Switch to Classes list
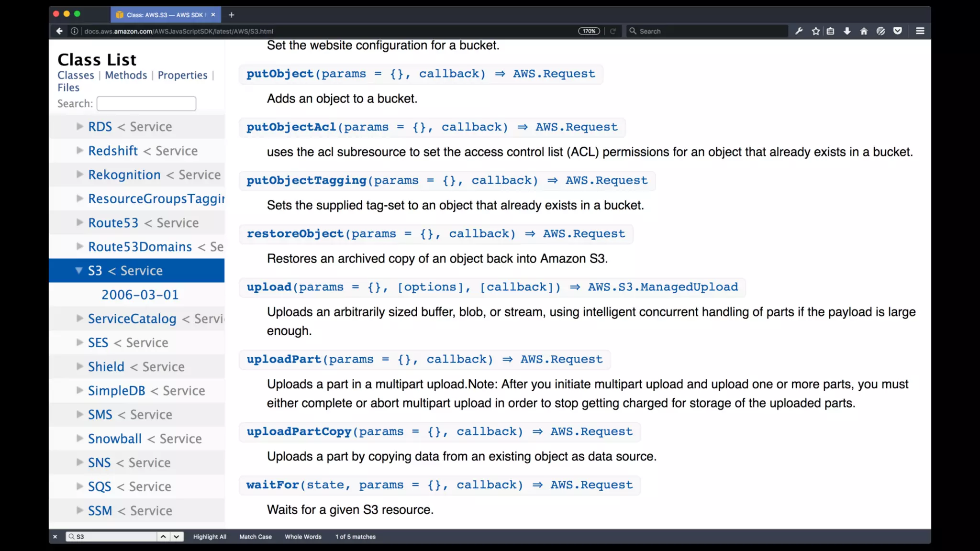Image resolution: width=980 pixels, height=551 pixels. tap(76, 75)
